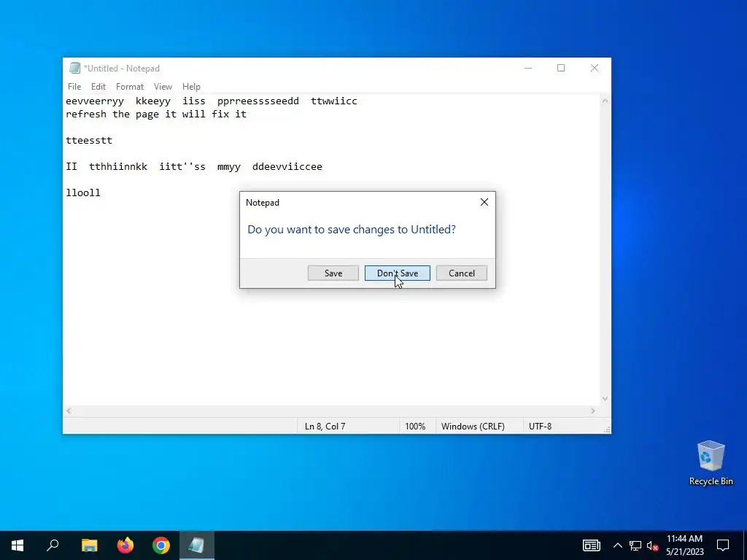Show hidden system tray icons
Image resolution: width=747 pixels, height=560 pixels.
point(617,545)
